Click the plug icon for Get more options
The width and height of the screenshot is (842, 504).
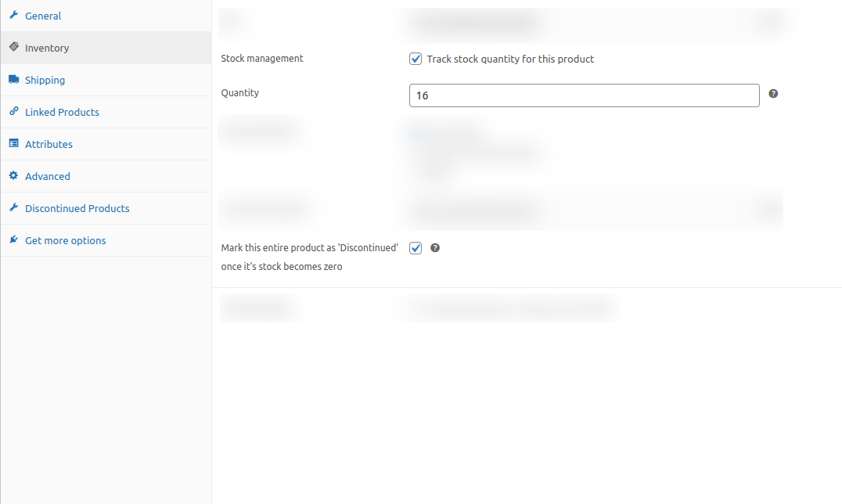[x=13, y=240]
